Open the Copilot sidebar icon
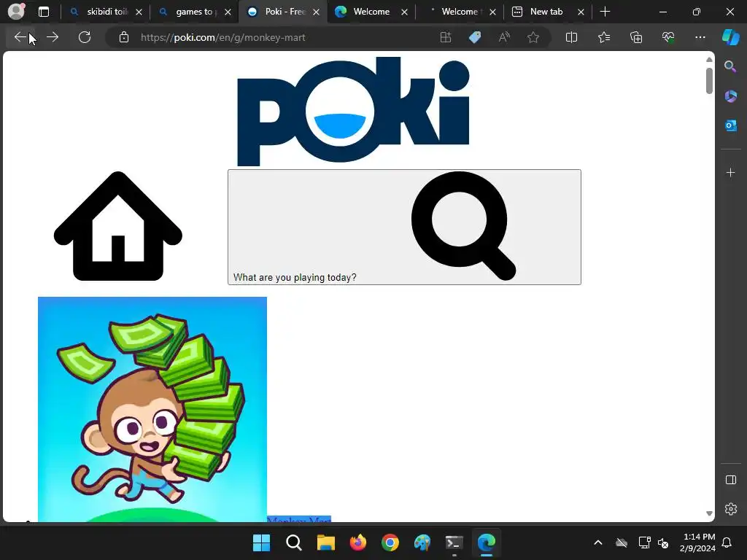 point(731,37)
